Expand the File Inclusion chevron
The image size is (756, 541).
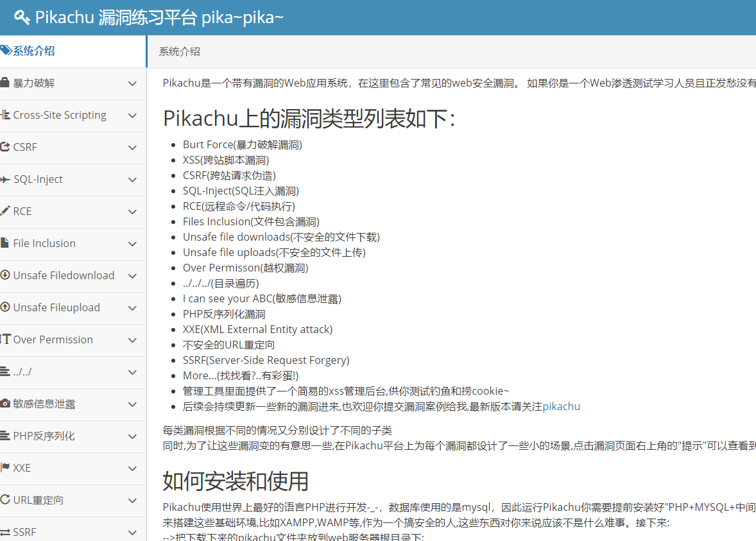point(133,244)
